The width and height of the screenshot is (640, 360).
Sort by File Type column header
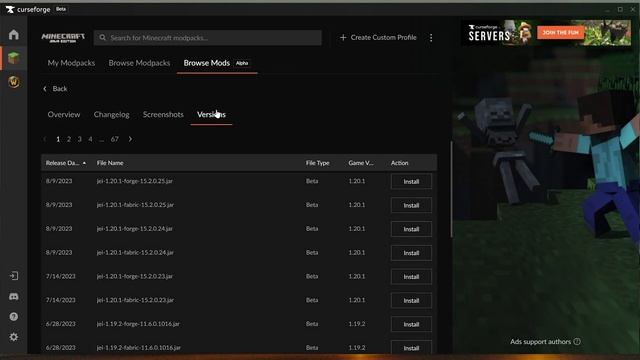[x=317, y=163]
